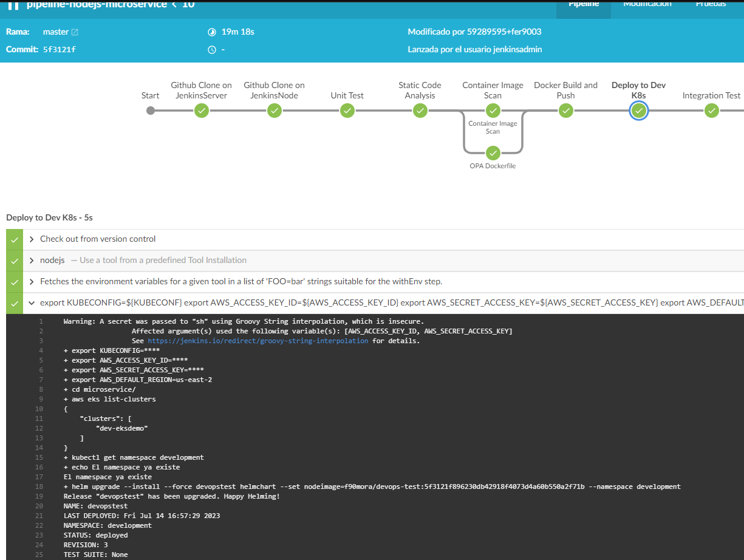Screen dimensions: 744x560
Task: Select the Github Clone on JenkinsNode checkmark
Action: (x=274, y=111)
